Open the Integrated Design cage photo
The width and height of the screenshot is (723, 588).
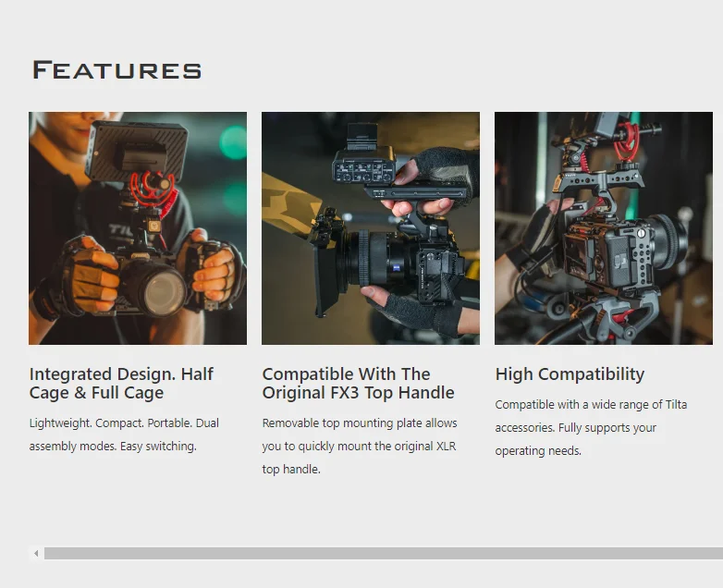[x=138, y=228]
